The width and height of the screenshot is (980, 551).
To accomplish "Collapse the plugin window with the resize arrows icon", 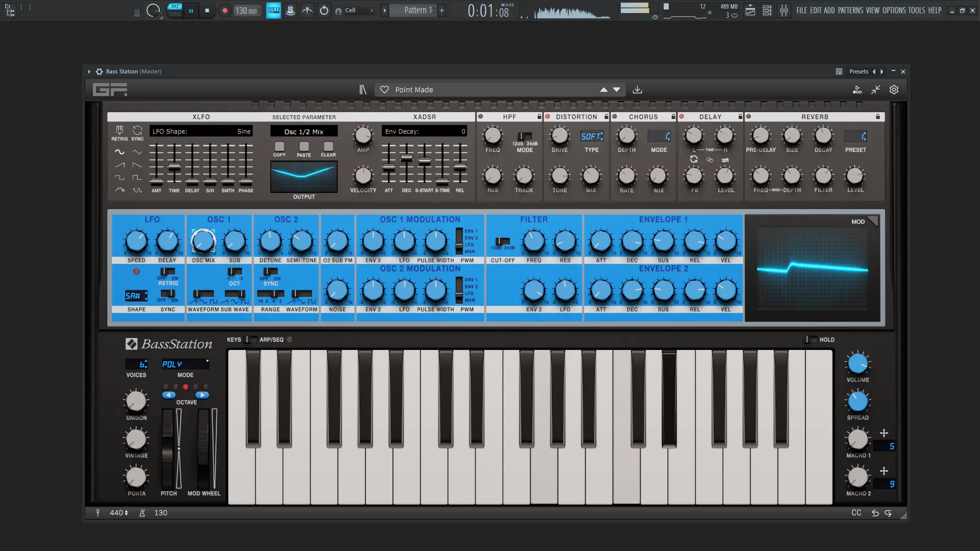I will coord(876,89).
